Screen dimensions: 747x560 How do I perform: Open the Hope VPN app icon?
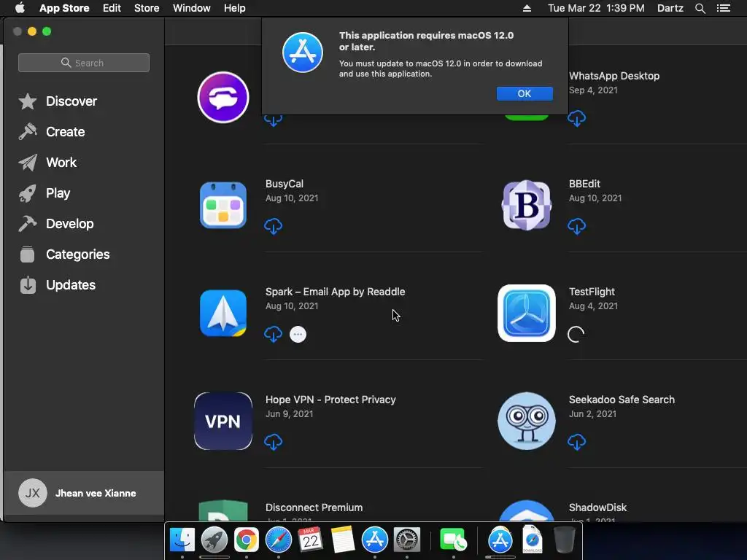tap(223, 421)
